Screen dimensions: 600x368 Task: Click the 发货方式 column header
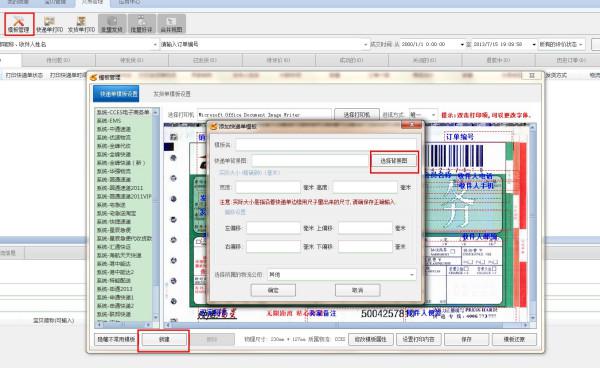tap(556, 75)
